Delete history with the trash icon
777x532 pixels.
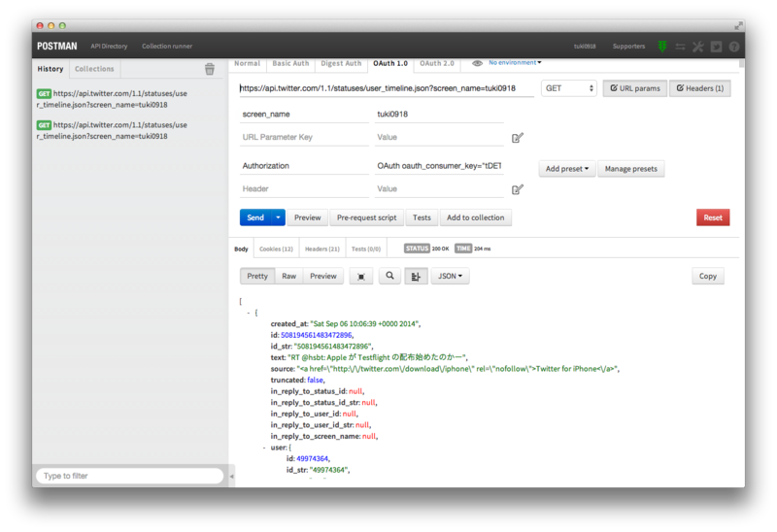click(x=210, y=69)
